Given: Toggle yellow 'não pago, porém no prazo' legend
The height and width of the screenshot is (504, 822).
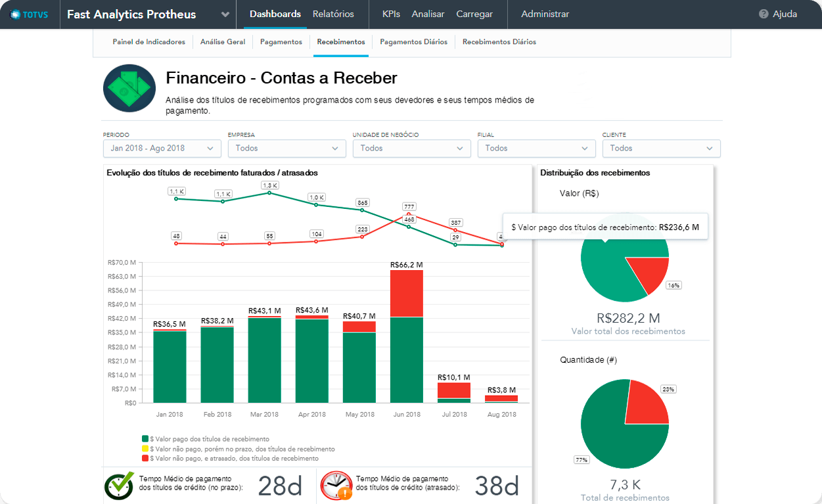Looking at the screenshot, I should tap(145, 449).
